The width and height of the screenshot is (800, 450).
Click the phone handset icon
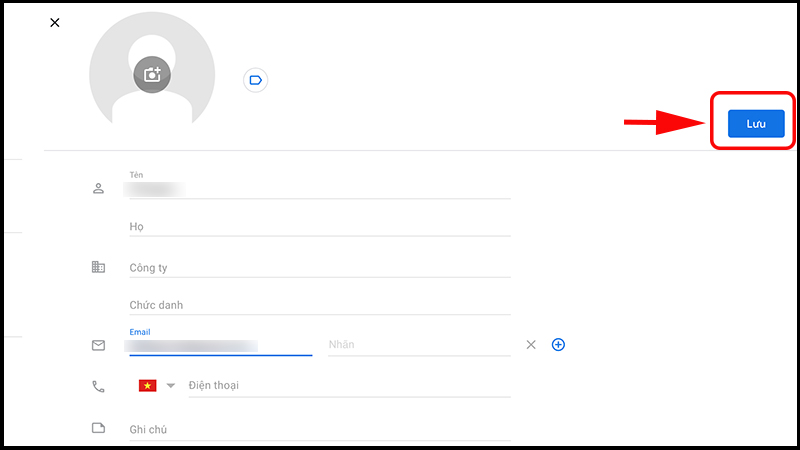pos(98,387)
